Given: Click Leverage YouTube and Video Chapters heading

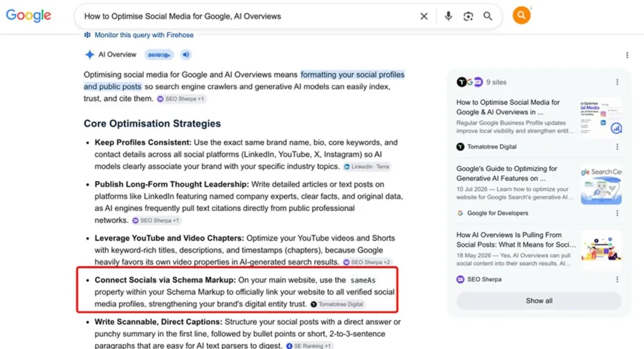Looking at the screenshot, I should [x=169, y=238].
